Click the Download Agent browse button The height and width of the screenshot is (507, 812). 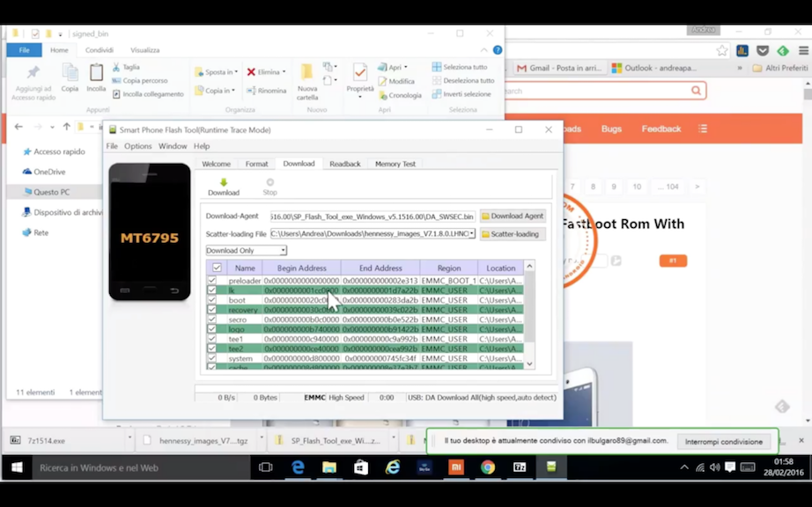coord(513,217)
